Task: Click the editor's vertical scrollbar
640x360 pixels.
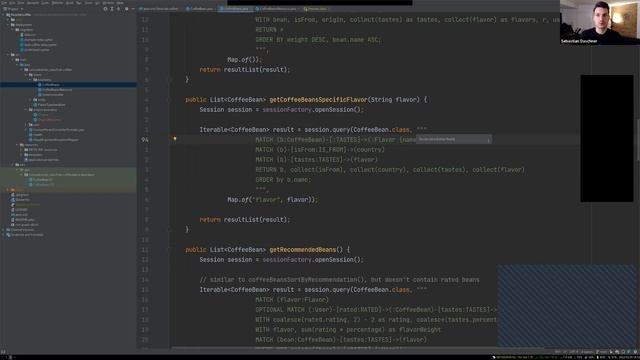Action: point(638,141)
